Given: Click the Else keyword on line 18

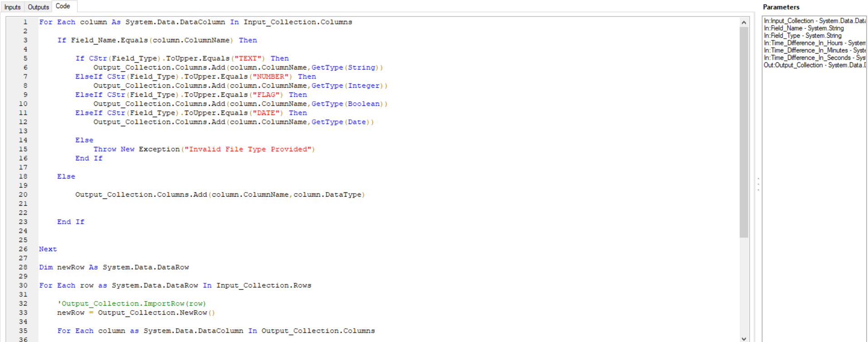Looking at the screenshot, I should (x=66, y=176).
